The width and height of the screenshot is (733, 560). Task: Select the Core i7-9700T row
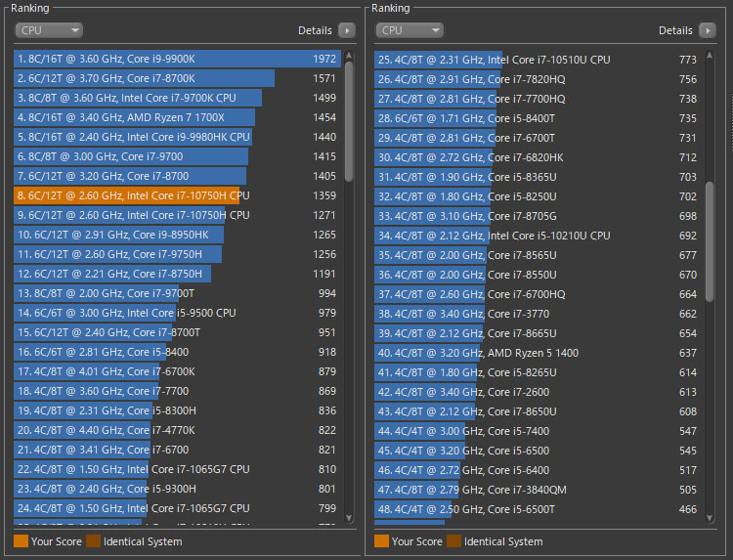178,293
